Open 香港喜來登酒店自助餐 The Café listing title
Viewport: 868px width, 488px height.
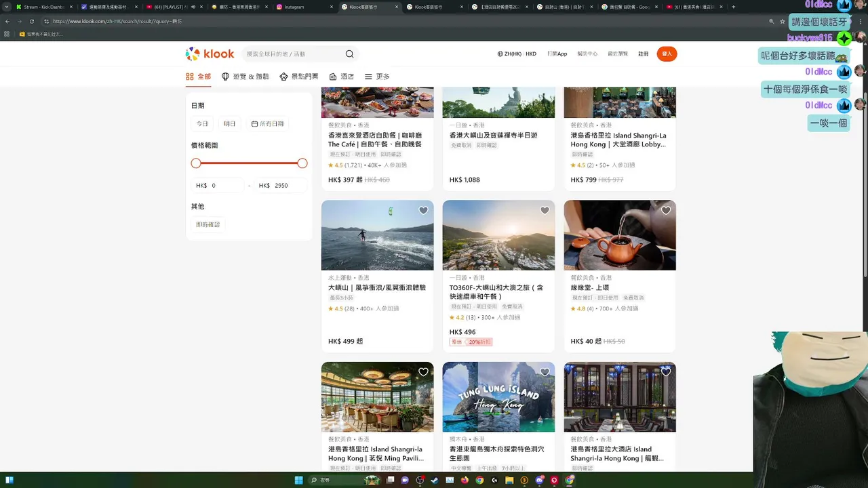point(375,140)
